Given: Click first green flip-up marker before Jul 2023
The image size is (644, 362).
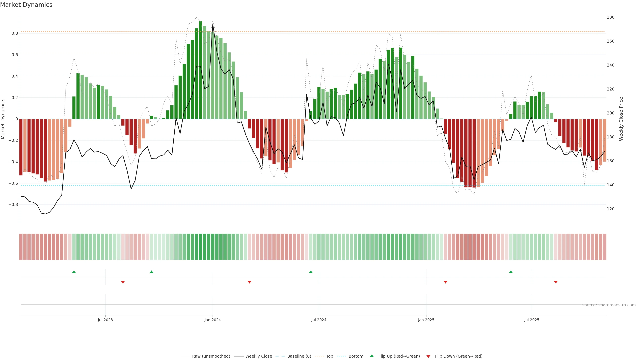Looking at the screenshot, I should (x=74, y=272).
